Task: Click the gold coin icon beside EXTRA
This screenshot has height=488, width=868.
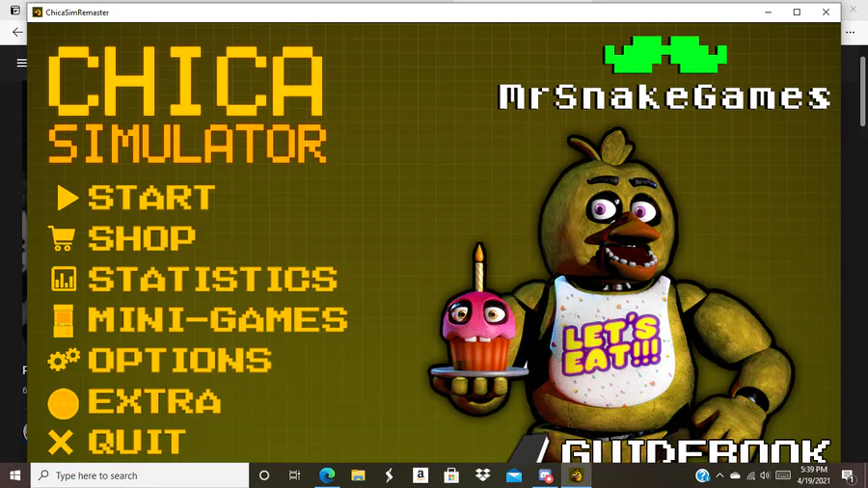Action: [63, 403]
